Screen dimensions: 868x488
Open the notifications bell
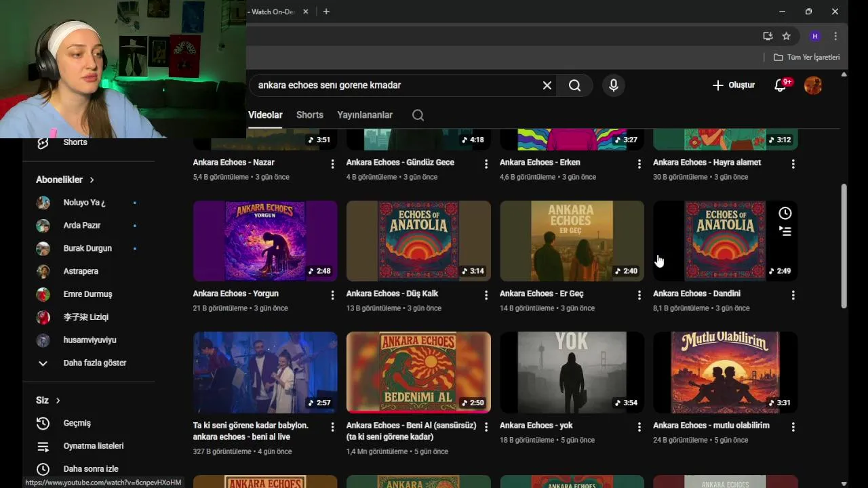click(x=781, y=85)
